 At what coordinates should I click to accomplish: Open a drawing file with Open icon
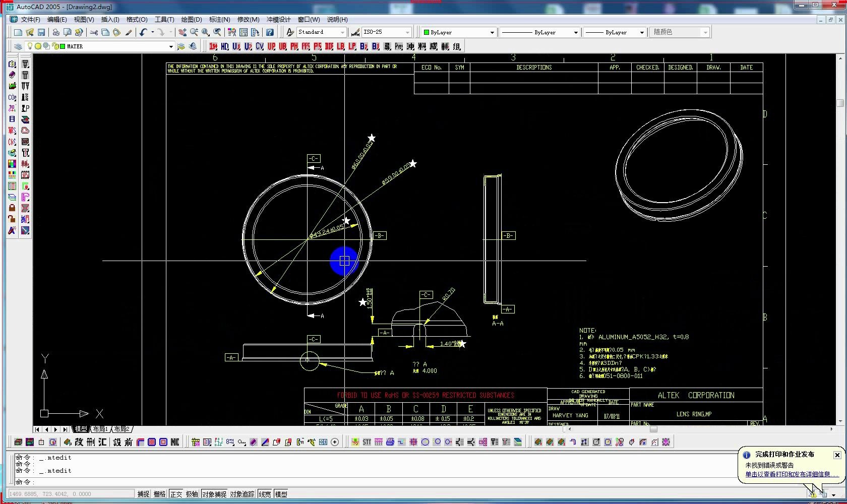(30, 32)
